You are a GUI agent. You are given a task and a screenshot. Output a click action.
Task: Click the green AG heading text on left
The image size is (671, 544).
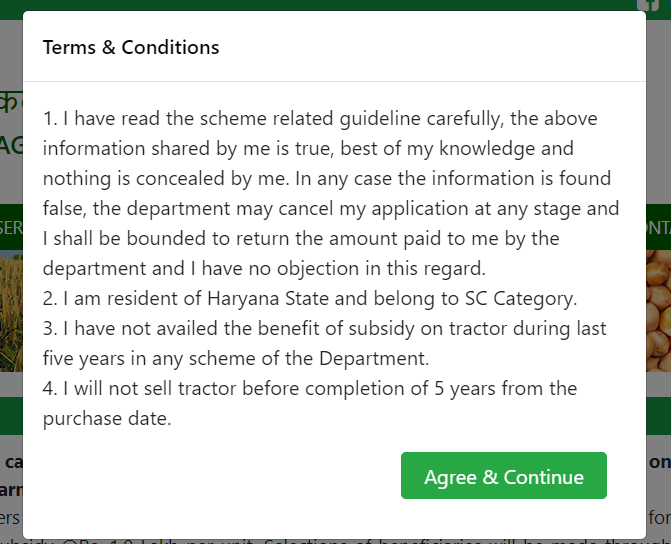pyautogui.click(x=11, y=146)
